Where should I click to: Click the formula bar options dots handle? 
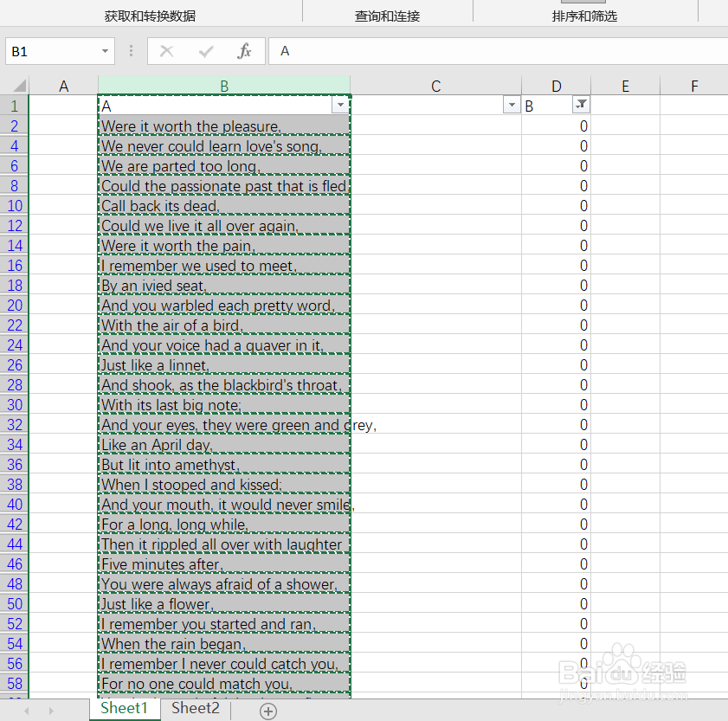click(131, 51)
